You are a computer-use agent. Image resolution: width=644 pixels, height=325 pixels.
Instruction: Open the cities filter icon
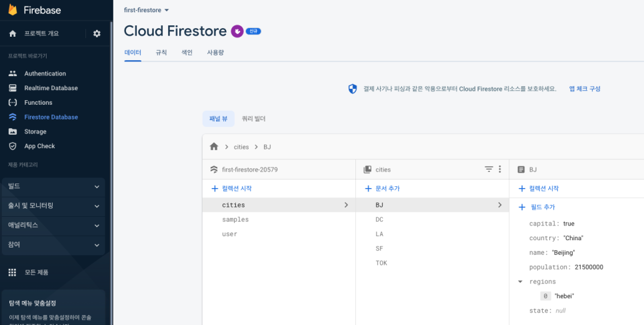(x=489, y=169)
